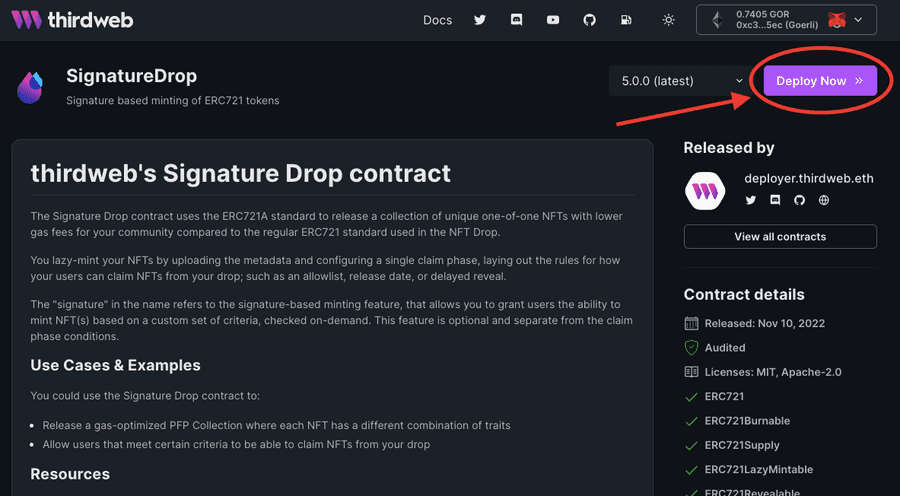Open Discord icon in top navigation
Screen dimensions: 900x496
tap(517, 20)
